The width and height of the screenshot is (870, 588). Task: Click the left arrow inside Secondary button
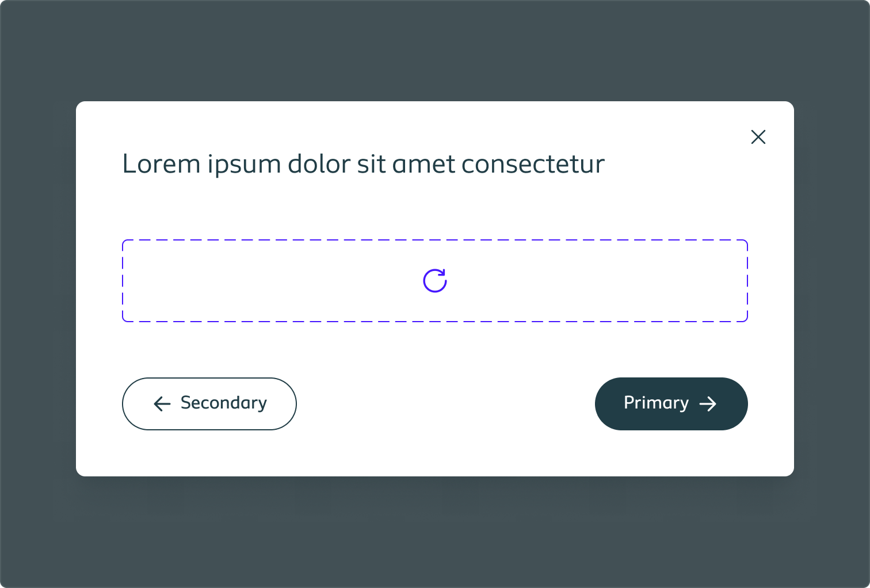[161, 404]
